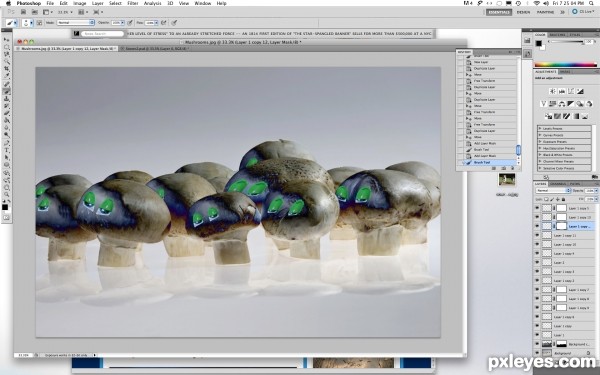Click the Essentials workspace button
This screenshot has height=375, width=600.
point(499,12)
